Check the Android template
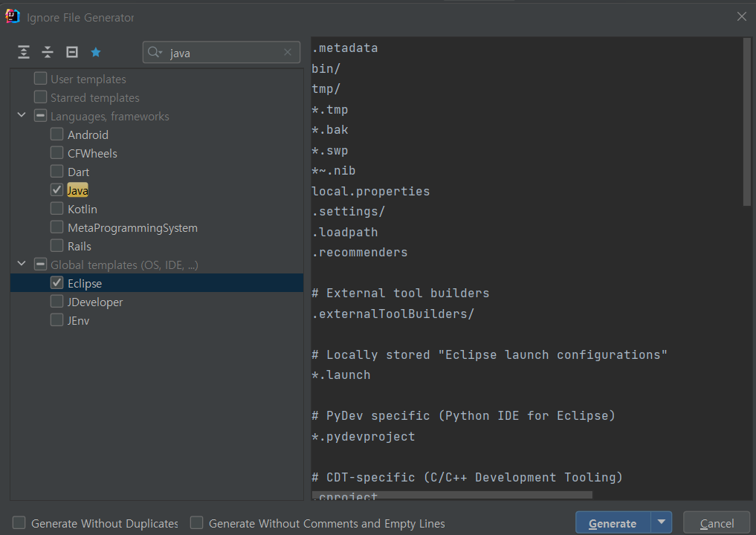 (x=57, y=134)
